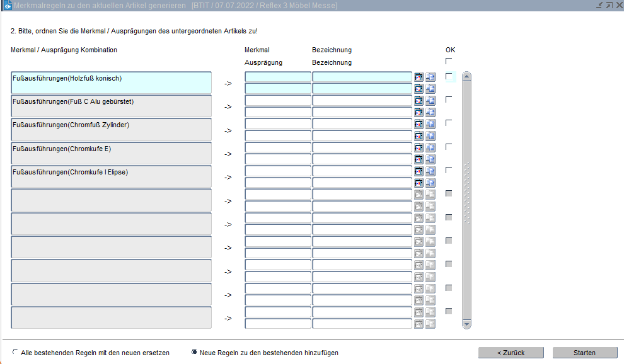Click copy icon in Holzfuß konisch Ausprägung row

click(430, 89)
